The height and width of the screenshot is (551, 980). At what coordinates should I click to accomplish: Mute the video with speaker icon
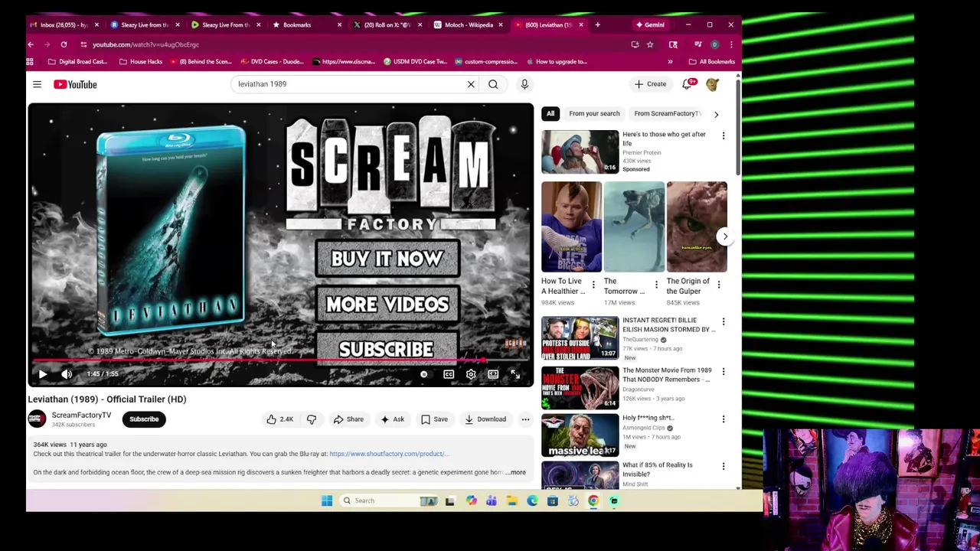click(67, 374)
